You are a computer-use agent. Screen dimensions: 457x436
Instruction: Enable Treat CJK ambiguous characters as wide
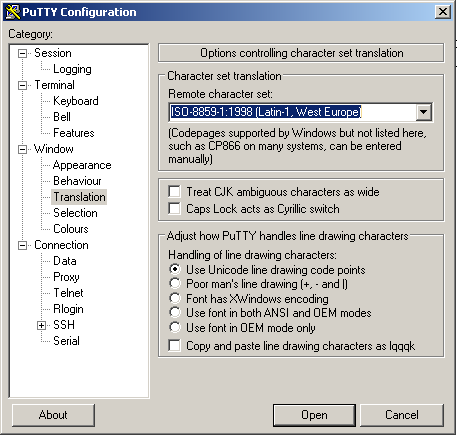tap(174, 192)
